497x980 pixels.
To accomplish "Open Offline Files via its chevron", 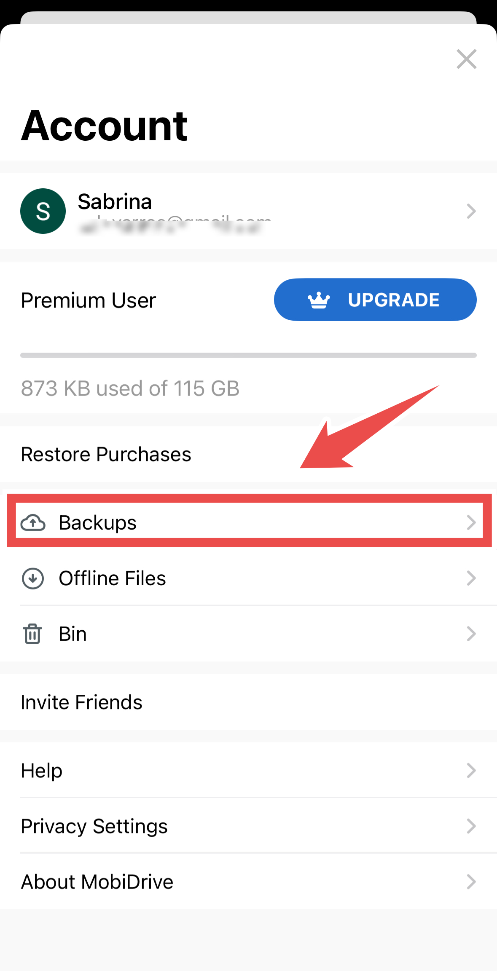I will 471,578.
